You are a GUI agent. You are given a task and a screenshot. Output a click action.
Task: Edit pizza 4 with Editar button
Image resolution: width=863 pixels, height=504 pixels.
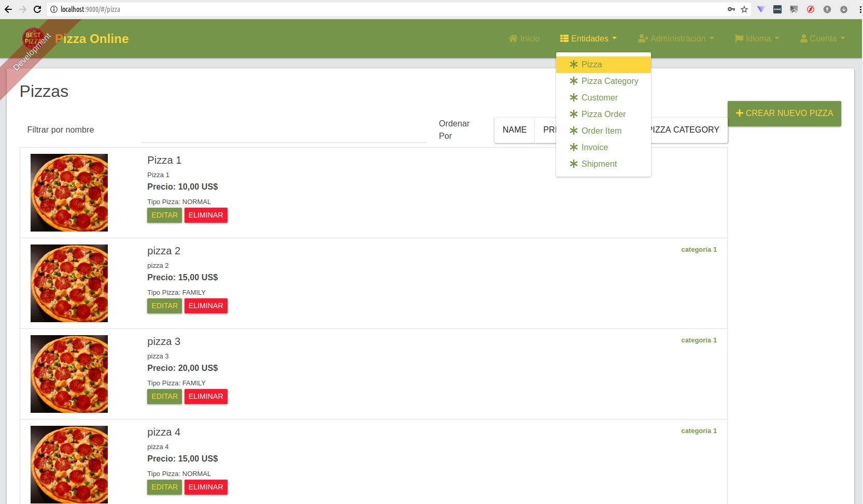[164, 487]
